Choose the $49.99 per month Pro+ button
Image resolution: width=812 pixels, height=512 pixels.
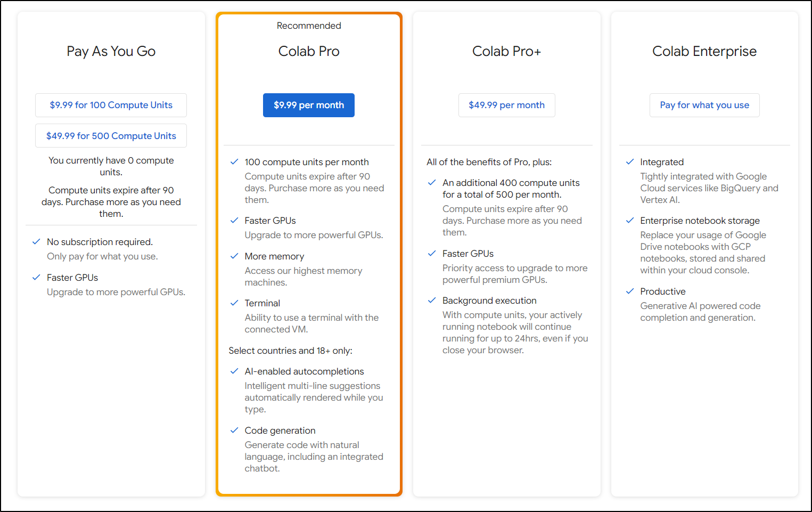(x=506, y=105)
